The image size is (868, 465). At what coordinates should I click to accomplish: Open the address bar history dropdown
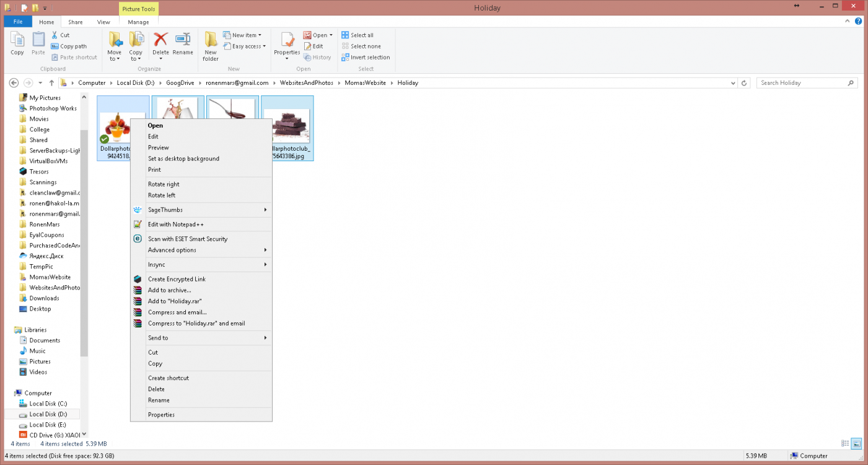tap(734, 82)
